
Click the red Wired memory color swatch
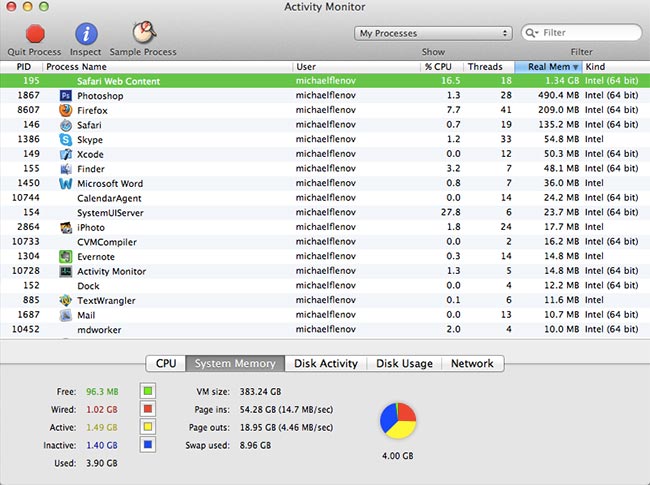point(148,409)
